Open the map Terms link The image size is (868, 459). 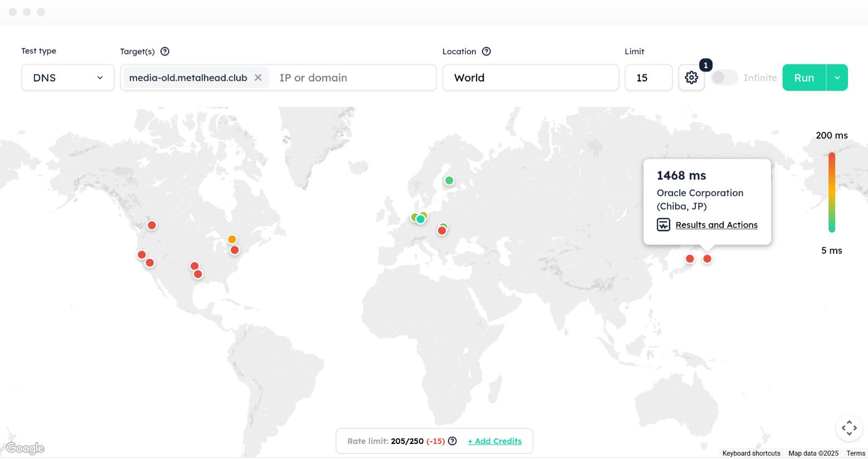coord(855,453)
